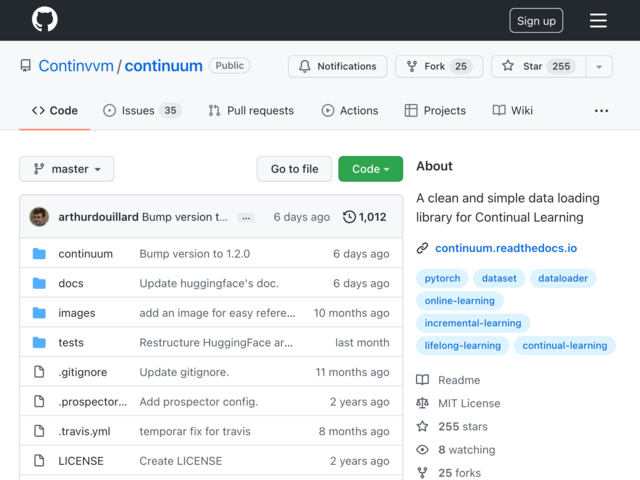Click the fork count badge showing 25
Screen dimensions: 640x480
(x=461, y=66)
